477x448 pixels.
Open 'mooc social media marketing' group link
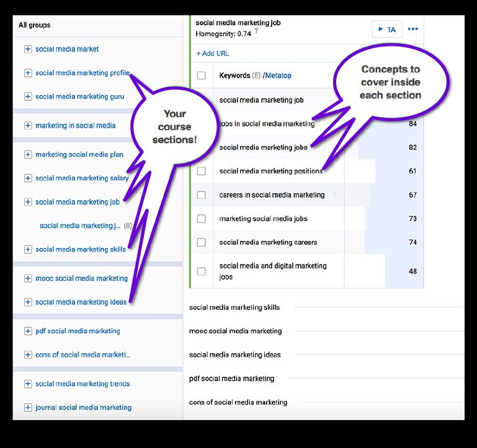[81, 278]
